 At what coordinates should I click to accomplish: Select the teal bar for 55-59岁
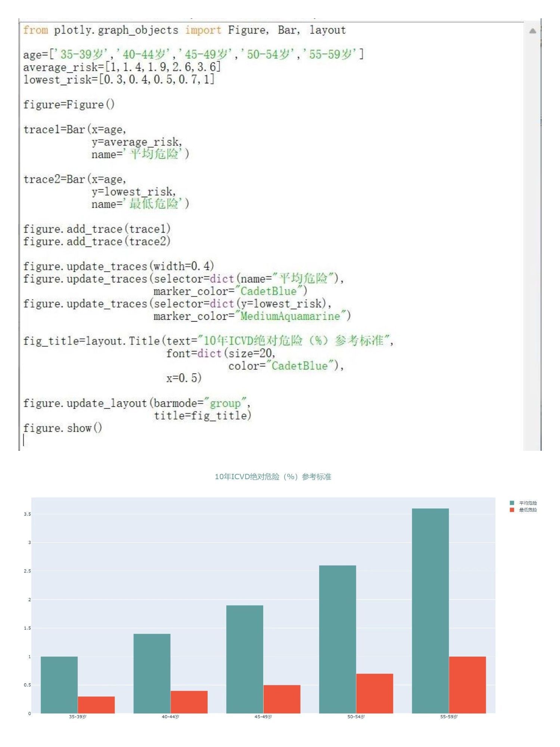tap(430, 611)
